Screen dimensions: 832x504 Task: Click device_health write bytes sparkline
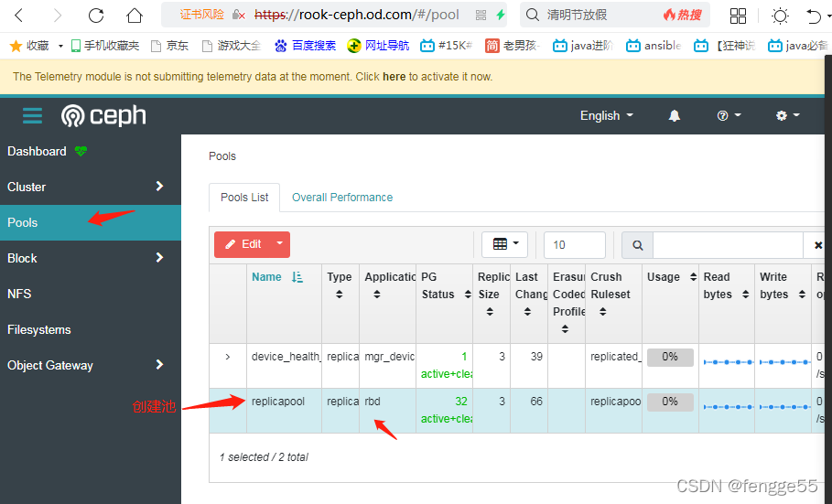point(784,362)
